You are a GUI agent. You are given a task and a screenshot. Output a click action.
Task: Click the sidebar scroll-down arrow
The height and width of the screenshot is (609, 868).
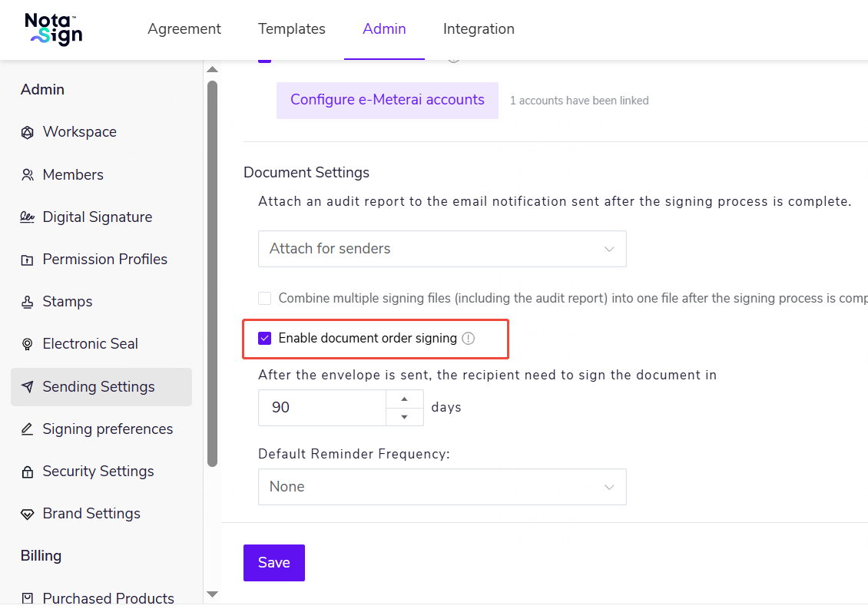coord(212,594)
